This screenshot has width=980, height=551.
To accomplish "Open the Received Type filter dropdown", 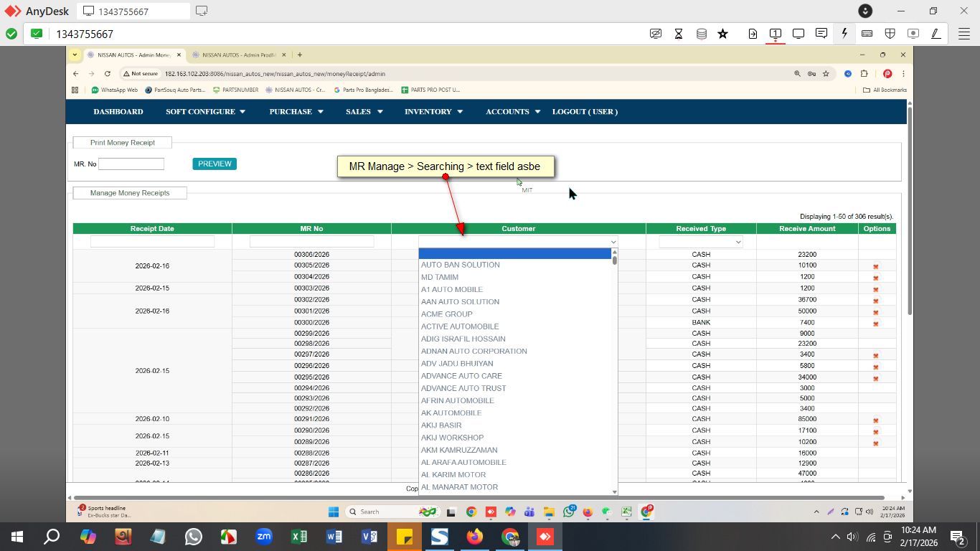I will [x=700, y=242].
